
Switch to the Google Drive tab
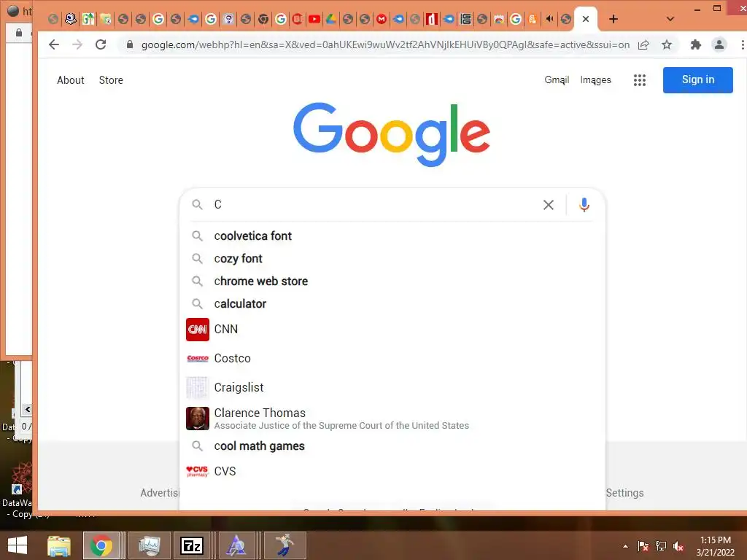tap(330, 19)
